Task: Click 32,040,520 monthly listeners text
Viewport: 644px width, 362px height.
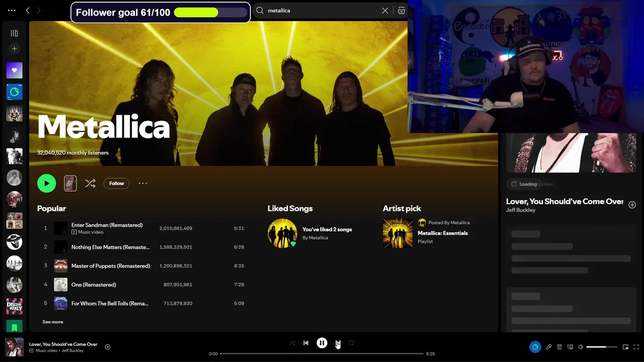Action: pos(72,153)
